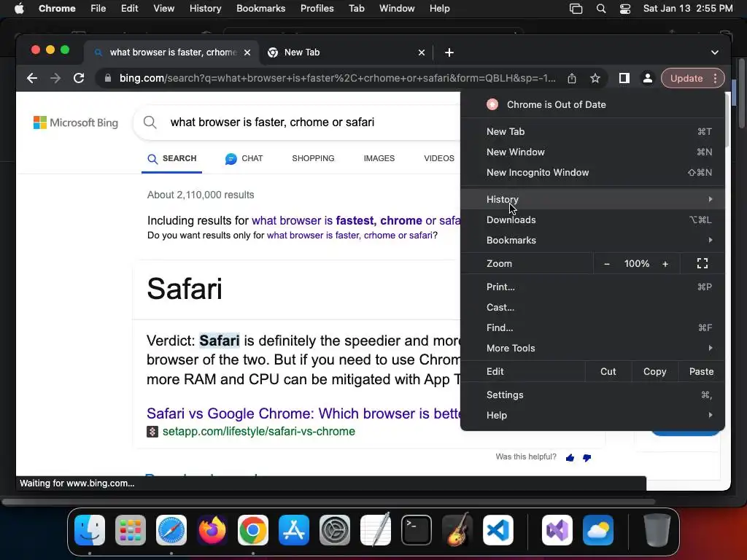The height and width of the screenshot is (560, 747).
Task: Close the 'what browser is faster' tab
Action: (247, 52)
